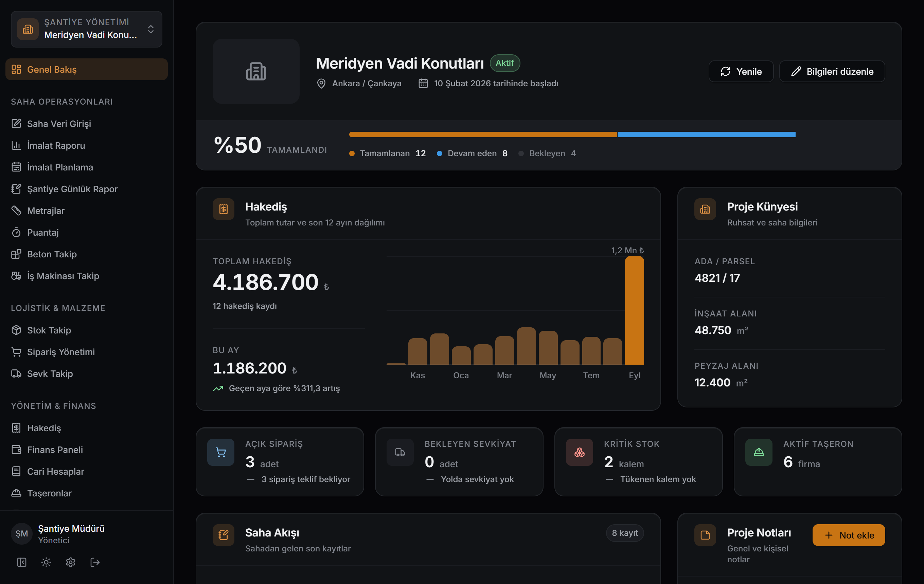Viewport: 924px width, 584px height.
Task: Open Saha Veri Girişi page
Action: [86, 124]
